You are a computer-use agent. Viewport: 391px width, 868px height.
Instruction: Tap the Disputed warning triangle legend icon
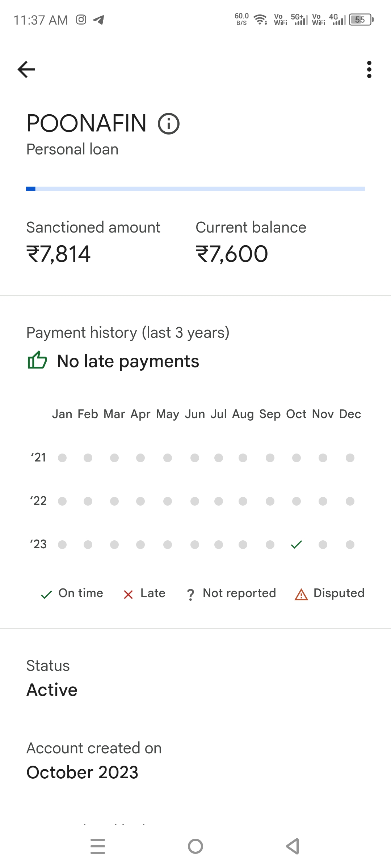(x=301, y=594)
